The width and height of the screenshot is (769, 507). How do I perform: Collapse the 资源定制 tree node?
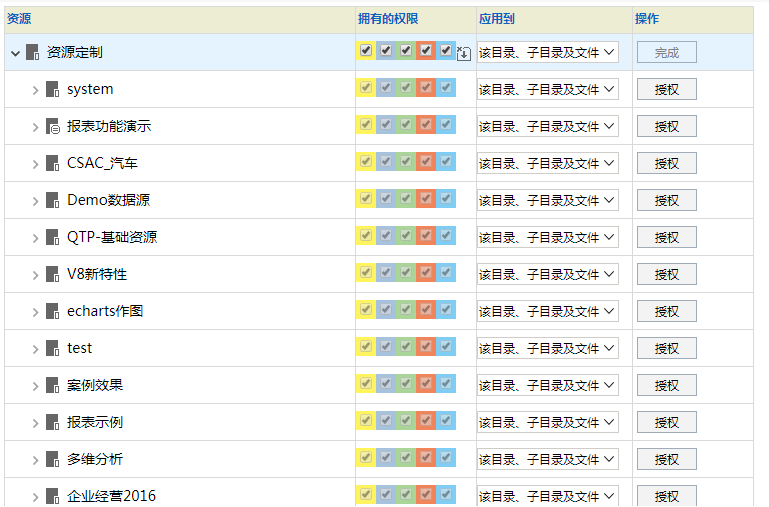(15, 53)
